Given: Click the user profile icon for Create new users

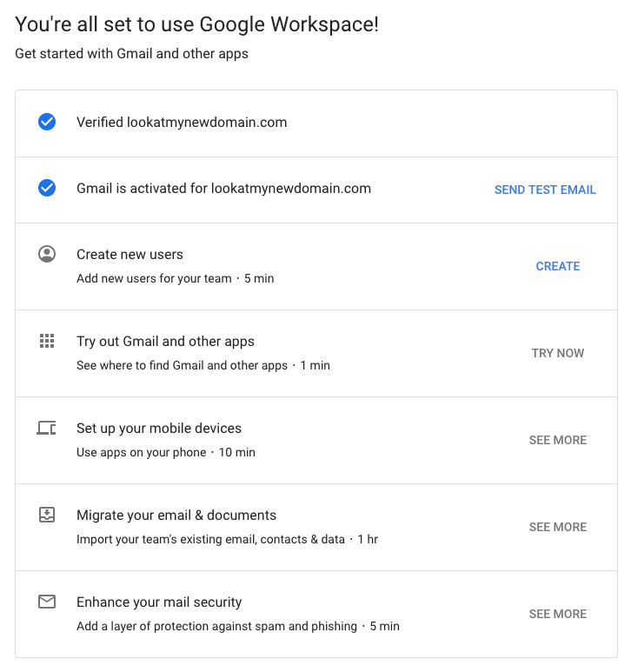Looking at the screenshot, I should click(x=47, y=254).
